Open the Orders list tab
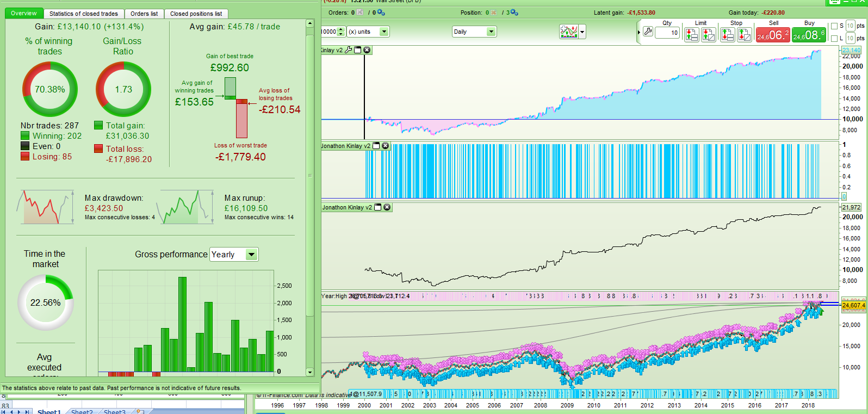 tap(144, 14)
